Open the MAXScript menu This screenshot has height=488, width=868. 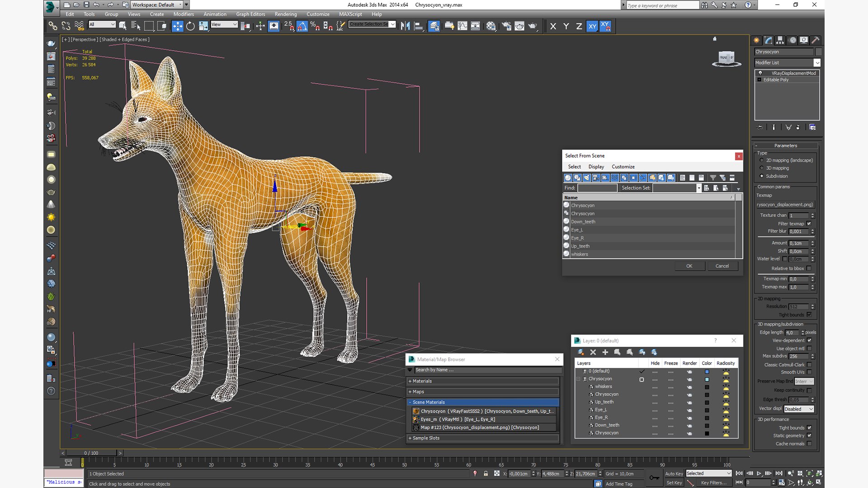350,14
